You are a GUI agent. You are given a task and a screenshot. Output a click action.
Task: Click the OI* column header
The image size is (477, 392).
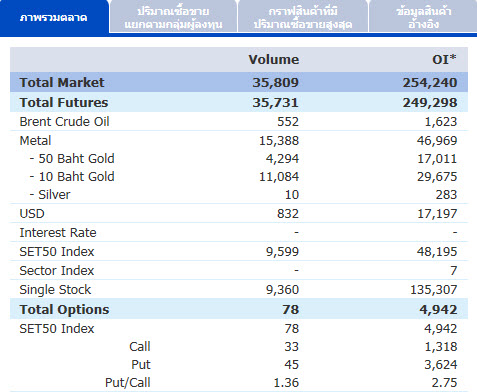444,60
